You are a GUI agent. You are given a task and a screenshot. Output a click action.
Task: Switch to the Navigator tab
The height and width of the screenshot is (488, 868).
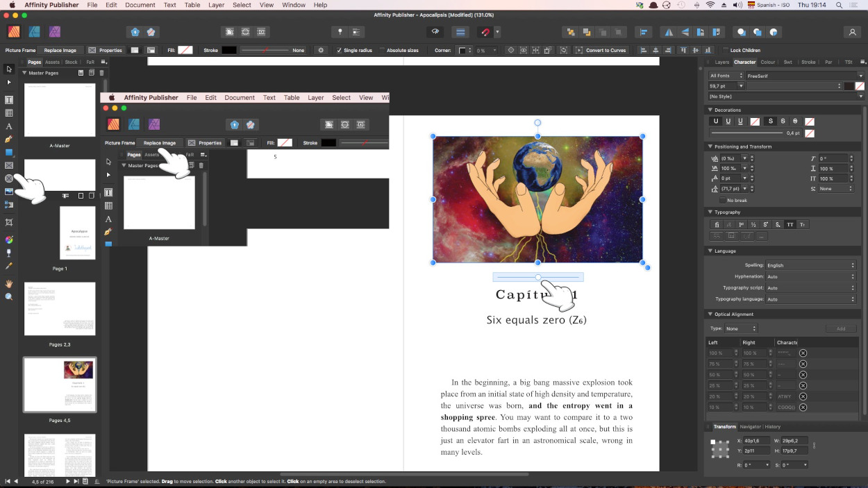(750, 427)
